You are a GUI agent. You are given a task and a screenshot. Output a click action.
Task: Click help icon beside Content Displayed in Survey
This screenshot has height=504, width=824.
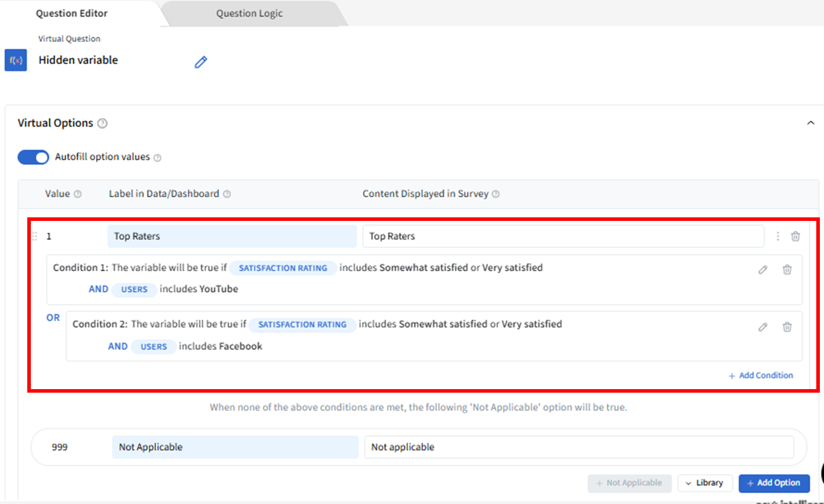pos(496,194)
